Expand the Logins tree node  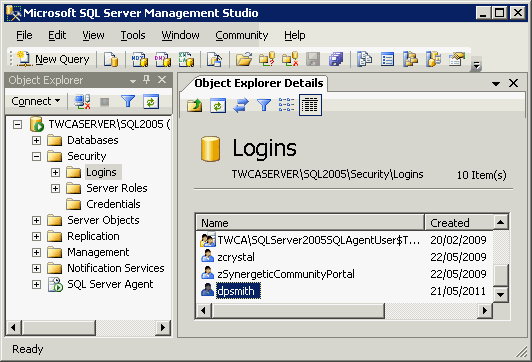point(55,172)
